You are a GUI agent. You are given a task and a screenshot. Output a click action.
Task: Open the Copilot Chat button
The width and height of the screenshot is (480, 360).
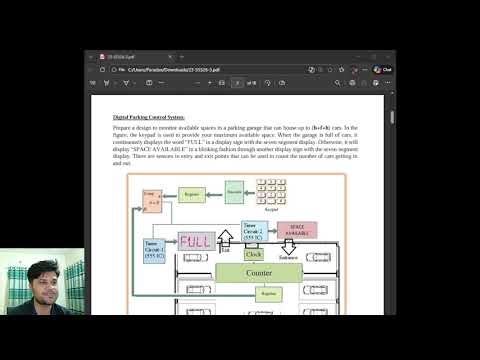pyautogui.click(x=383, y=70)
